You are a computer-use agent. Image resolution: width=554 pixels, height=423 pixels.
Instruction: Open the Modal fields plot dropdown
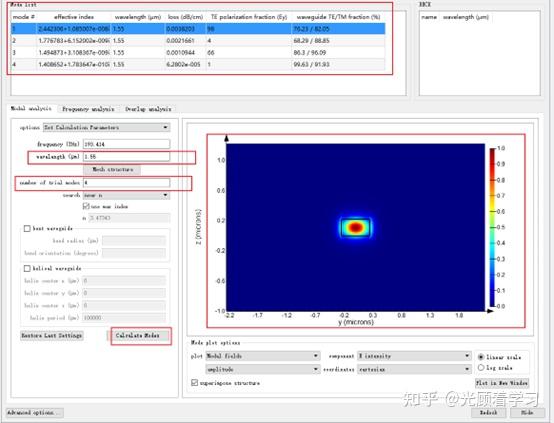tap(263, 356)
